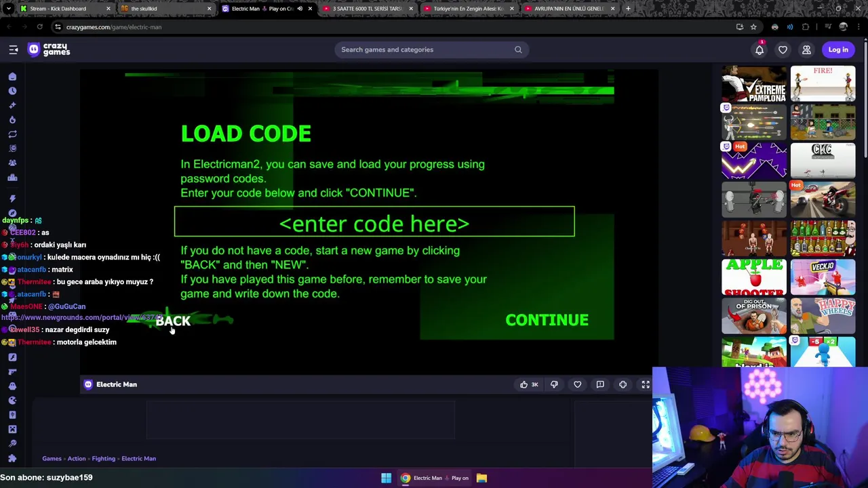
Task: Open the Pac-Man category icon in sidebar
Action: click(x=12, y=401)
